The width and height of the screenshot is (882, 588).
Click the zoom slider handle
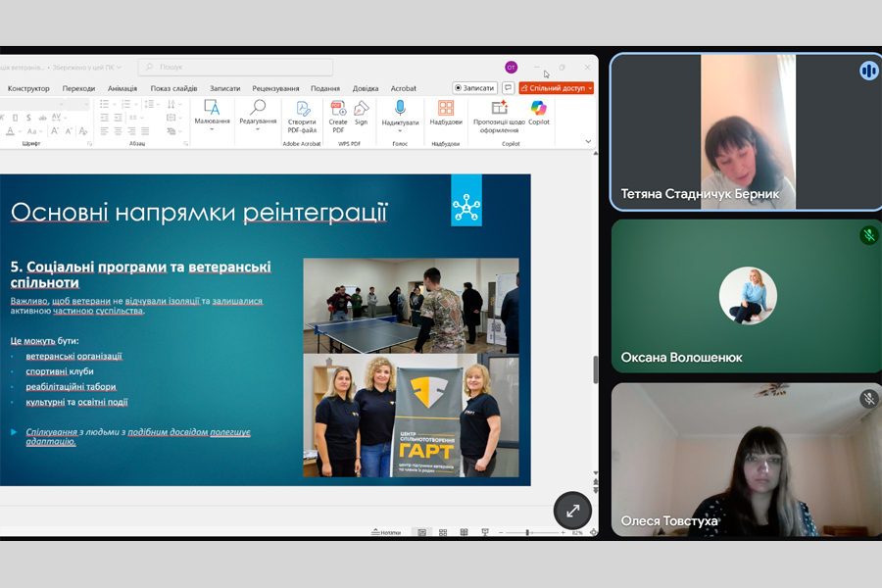(527, 532)
